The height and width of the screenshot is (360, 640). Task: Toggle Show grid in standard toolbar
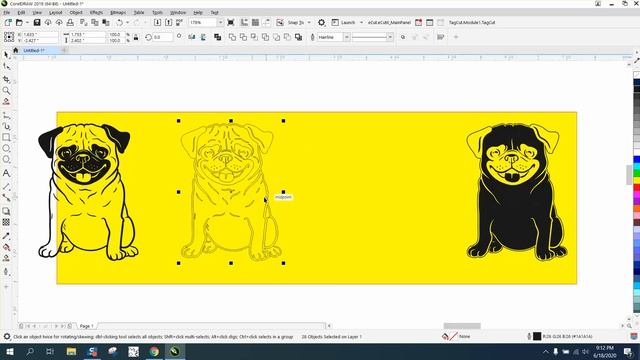click(255, 22)
